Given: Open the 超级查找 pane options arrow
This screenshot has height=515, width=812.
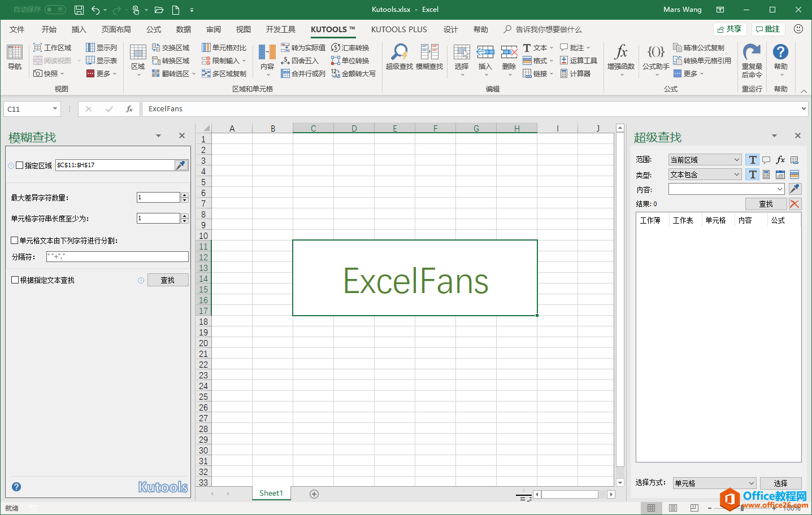Looking at the screenshot, I should [774, 136].
